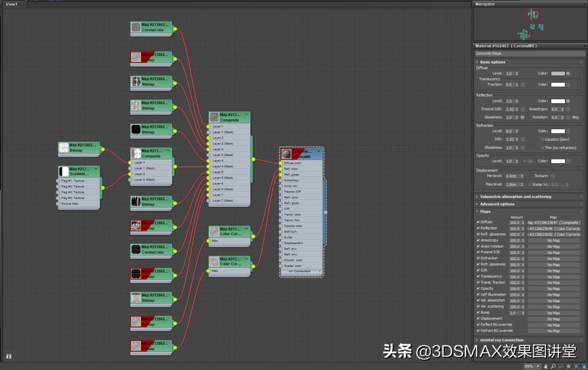Click the Source Map socket on Gradient node
588x370 pixels.
tap(58, 204)
